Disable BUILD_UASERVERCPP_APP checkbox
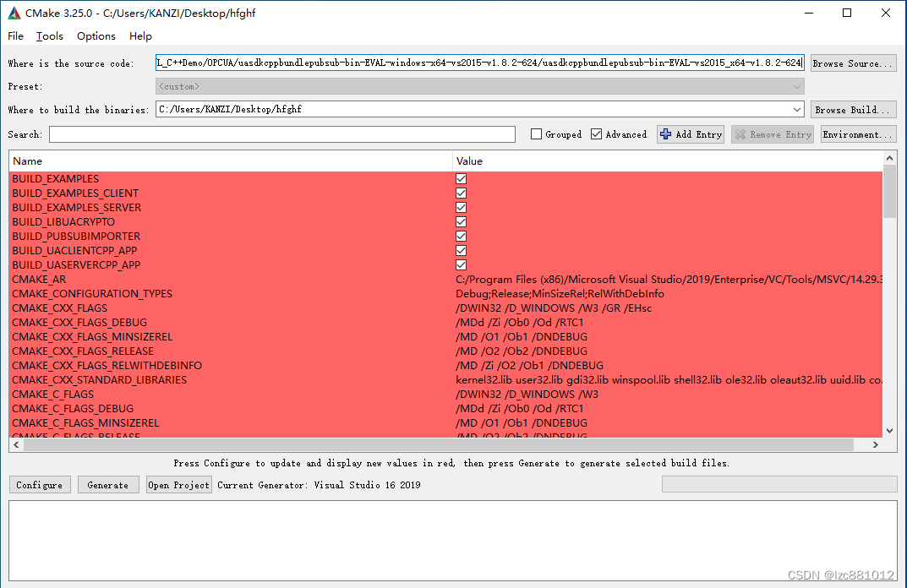Viewport: 907px width, 588px height. [x=461, y=264]
